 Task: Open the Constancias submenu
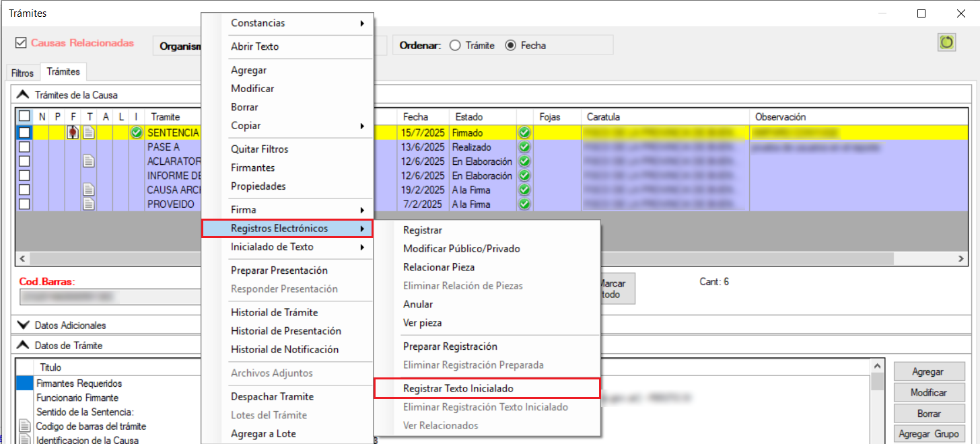pos(296,23)
